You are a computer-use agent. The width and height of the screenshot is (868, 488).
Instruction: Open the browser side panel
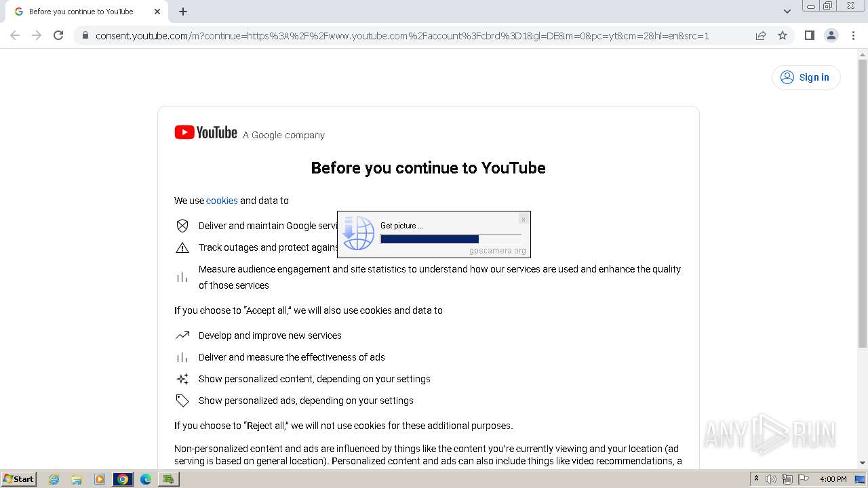point(809,35)
